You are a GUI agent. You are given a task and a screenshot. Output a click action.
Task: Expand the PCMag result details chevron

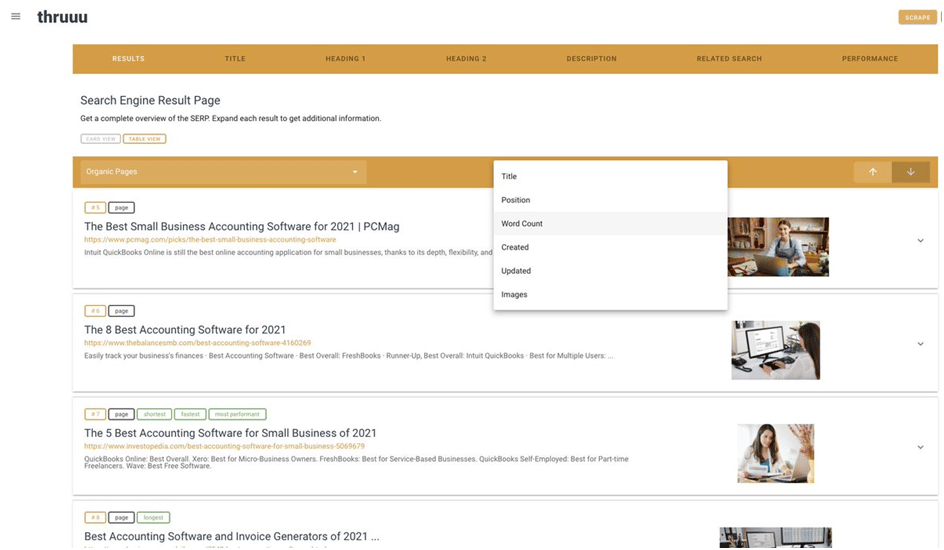tap(920, 241)
